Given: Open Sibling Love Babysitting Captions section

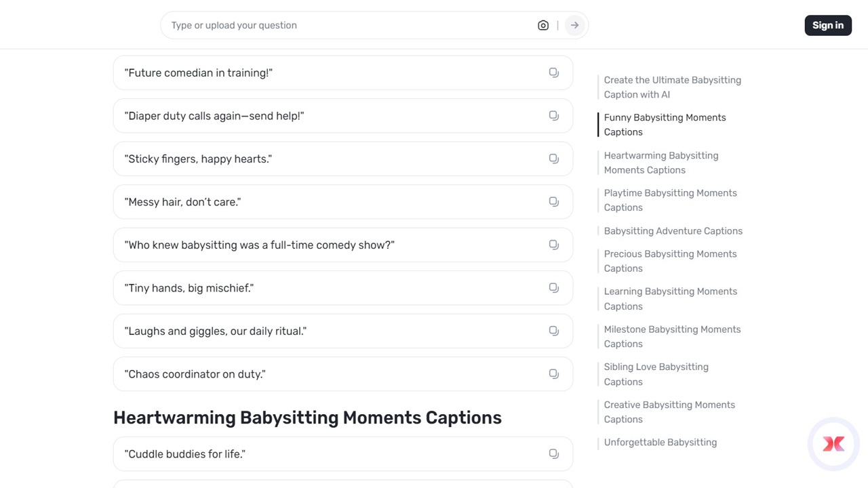Looking at the screenshot, I should (656, 374).
